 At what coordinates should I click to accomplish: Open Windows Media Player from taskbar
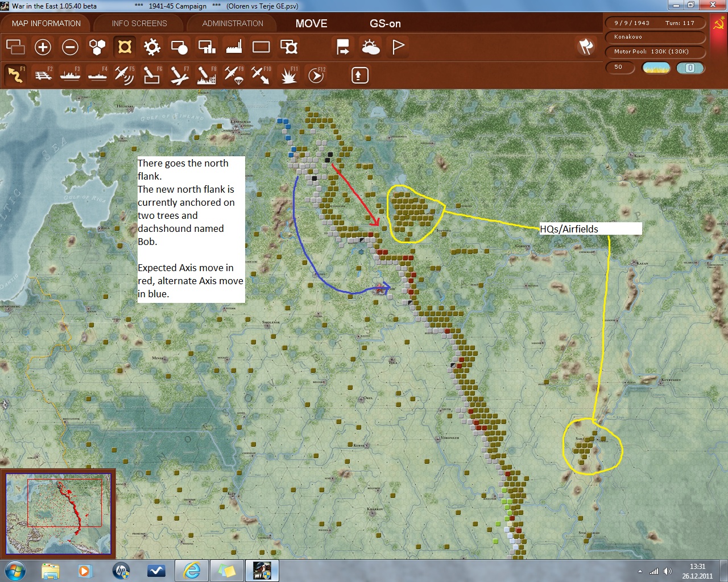[x=85, y=571]
